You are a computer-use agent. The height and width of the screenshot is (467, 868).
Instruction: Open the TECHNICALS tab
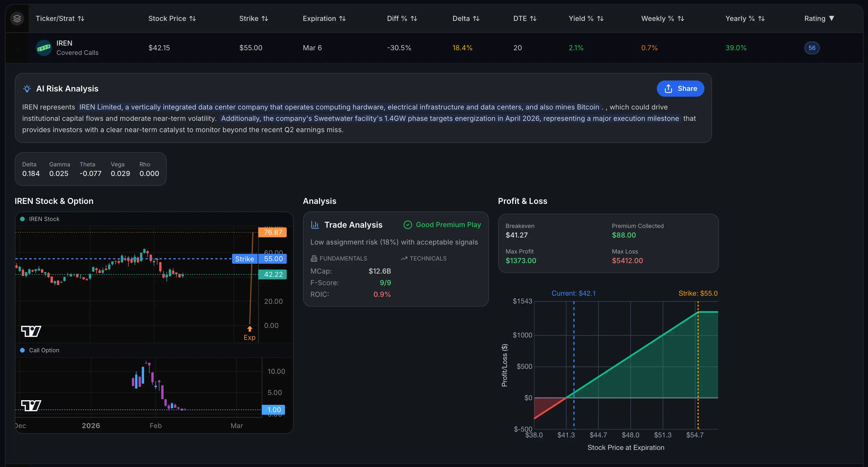[x=424, y=258]
